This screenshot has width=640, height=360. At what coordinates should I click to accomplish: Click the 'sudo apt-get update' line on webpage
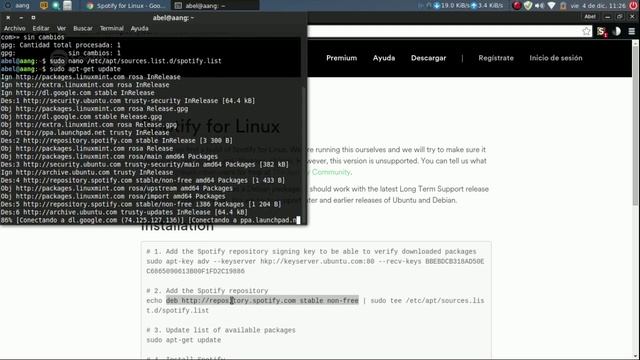coord(184,340)
